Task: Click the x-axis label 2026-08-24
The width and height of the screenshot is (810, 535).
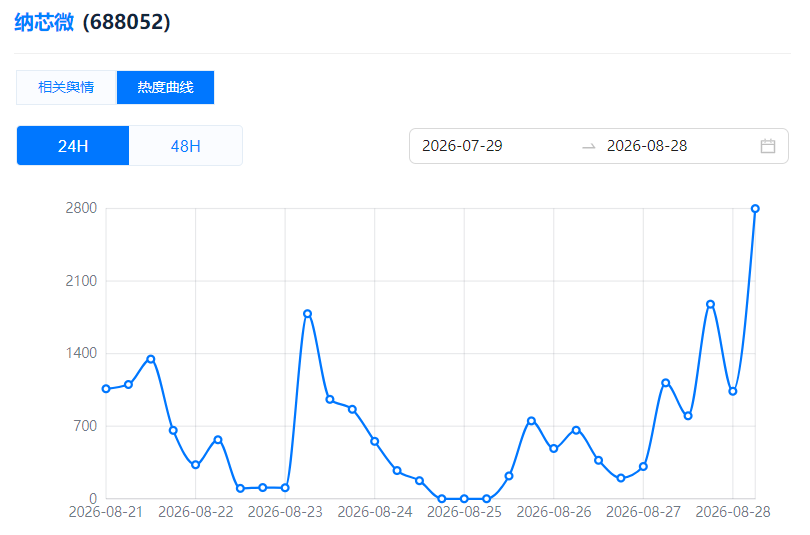Action: pos(375,512)
